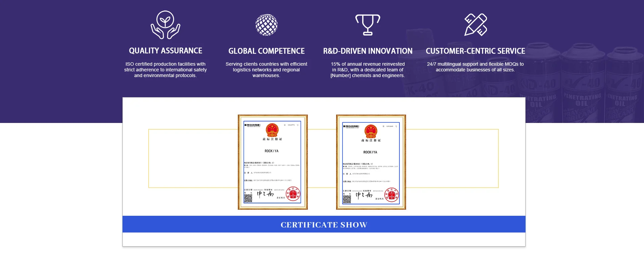Select the R&D-DRIVEN INNOVATION heading

pos(368,51)
